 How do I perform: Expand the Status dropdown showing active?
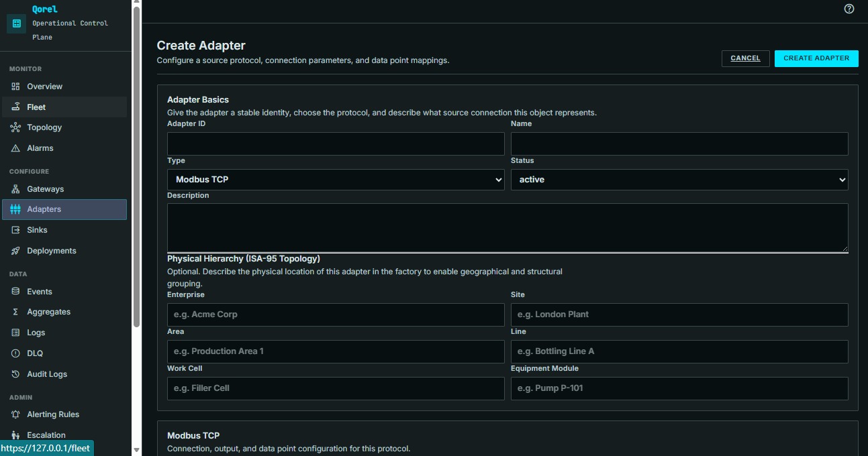coord(679,180)
